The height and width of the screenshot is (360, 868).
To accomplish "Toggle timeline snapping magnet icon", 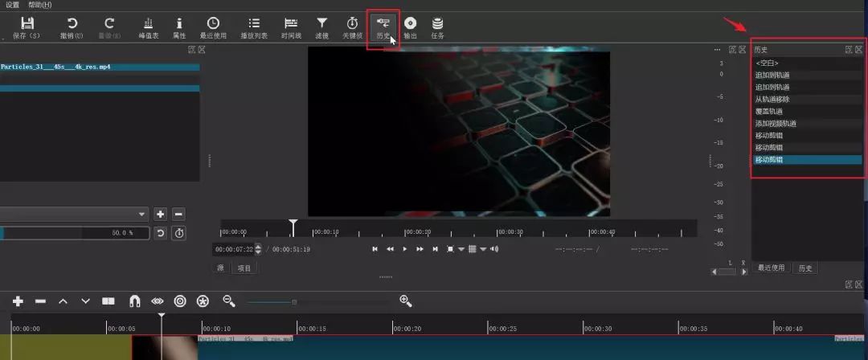I will click(x=134, y=301).
